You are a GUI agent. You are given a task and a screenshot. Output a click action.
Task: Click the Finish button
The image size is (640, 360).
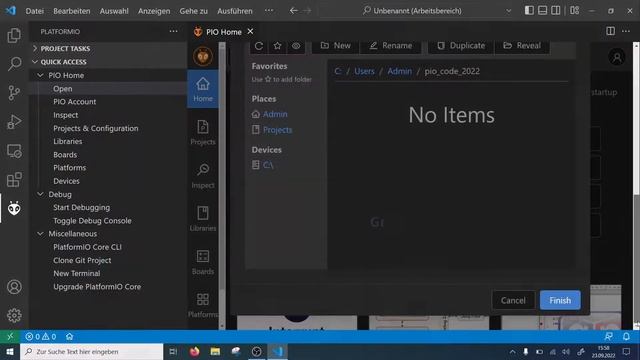pos(560,300)
